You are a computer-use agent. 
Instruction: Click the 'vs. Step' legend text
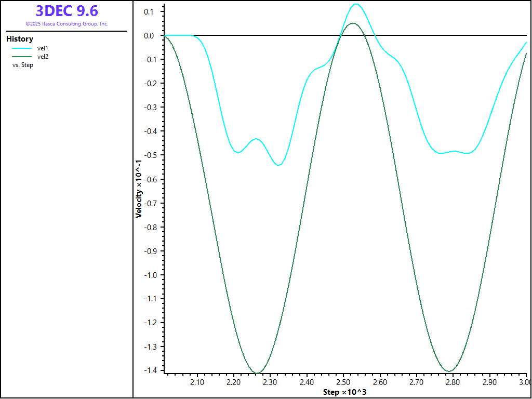[23, 65]
